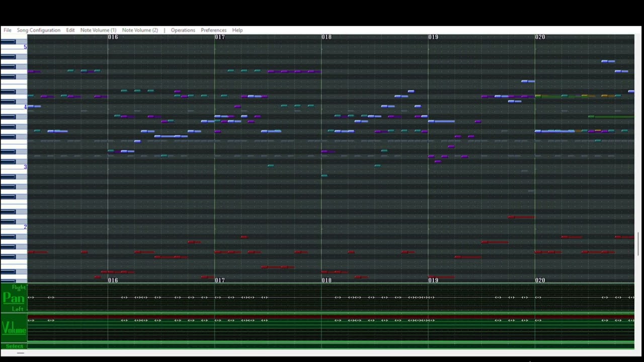
Task: Click measure 019 label on bottom ruler
Action: pyautogui.click(x=433, y=280)
